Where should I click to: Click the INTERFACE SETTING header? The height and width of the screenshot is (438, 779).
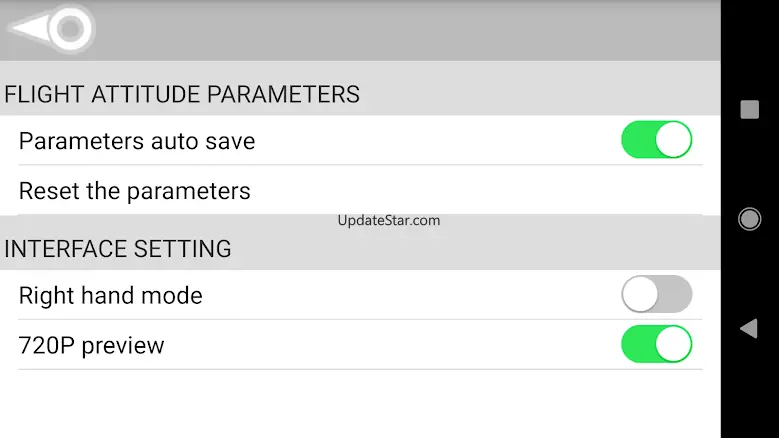pos(117,249)
